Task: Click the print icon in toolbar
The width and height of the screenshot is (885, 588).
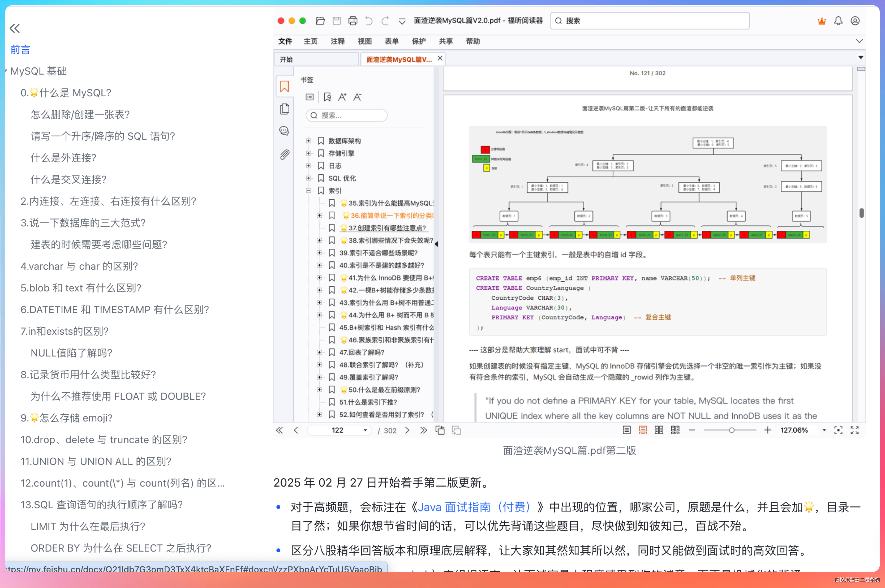Action: (x=352, y=21)
